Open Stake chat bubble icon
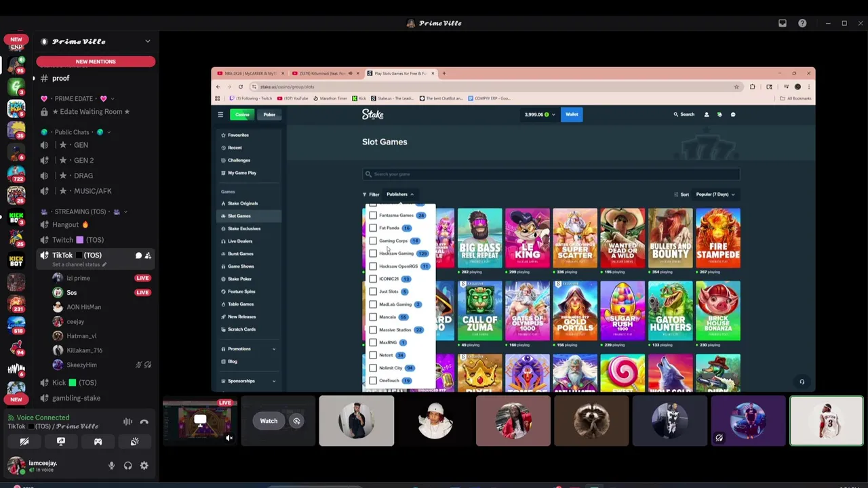This screenshot has width=868, height=488. pos(733,115)
